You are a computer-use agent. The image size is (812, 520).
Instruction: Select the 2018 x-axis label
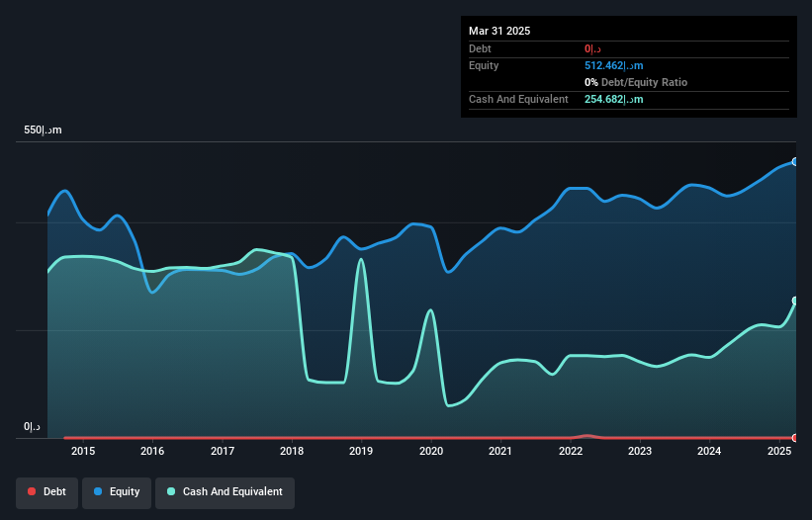pyautogui.click(x=292, y=451)
